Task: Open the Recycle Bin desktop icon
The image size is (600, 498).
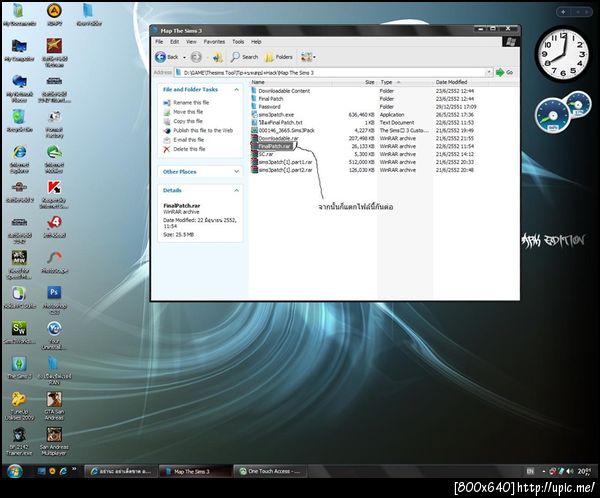Action: click(19, 121)
